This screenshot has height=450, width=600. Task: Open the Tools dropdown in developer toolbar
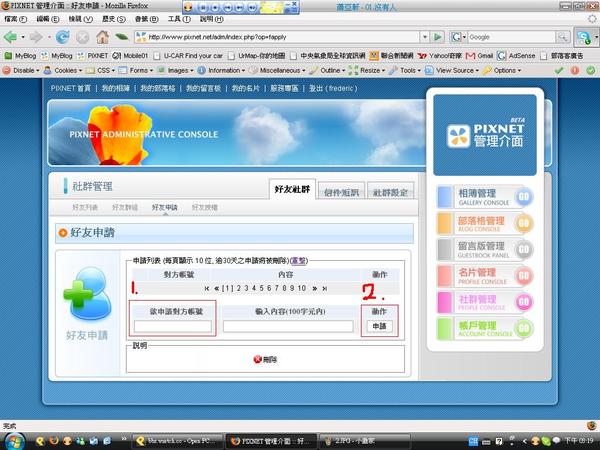pyautogui.click(x=405, y=70)
